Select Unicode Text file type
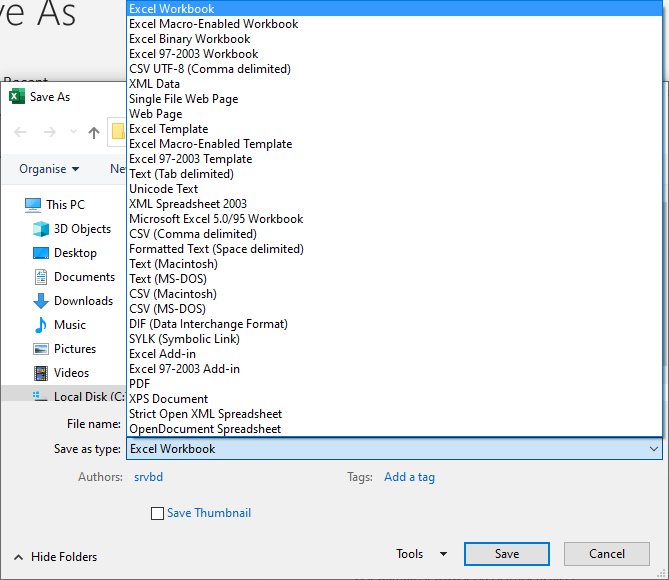 [x=395, y=189]
